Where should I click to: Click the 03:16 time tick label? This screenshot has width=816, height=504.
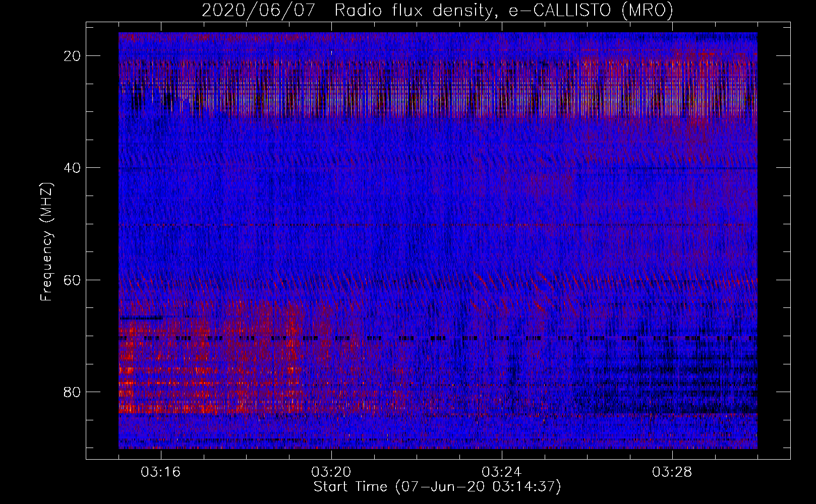tap(161, 472)
